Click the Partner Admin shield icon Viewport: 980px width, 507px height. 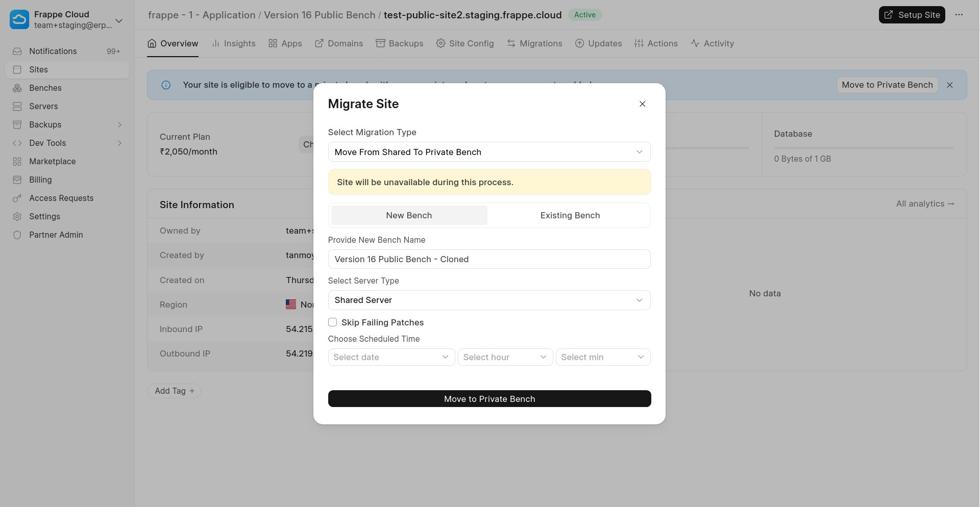(17, 235)
